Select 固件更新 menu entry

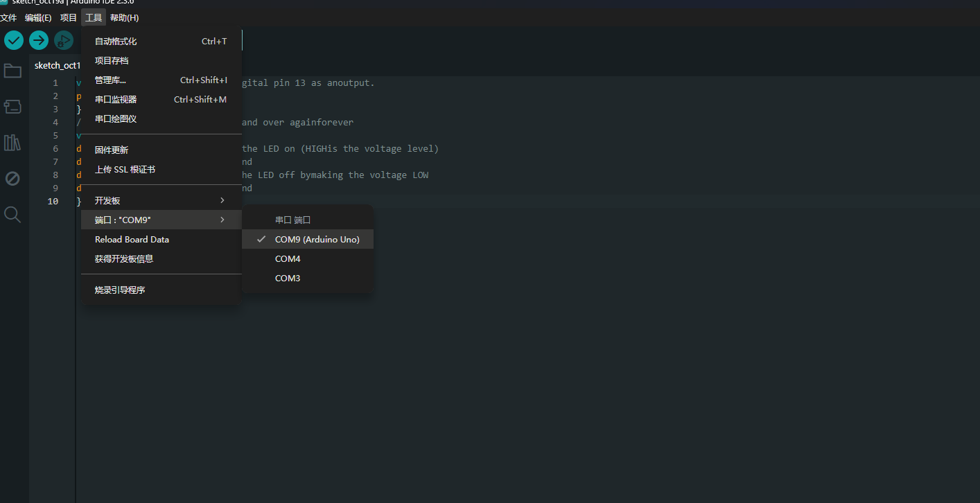pos(161,150)
